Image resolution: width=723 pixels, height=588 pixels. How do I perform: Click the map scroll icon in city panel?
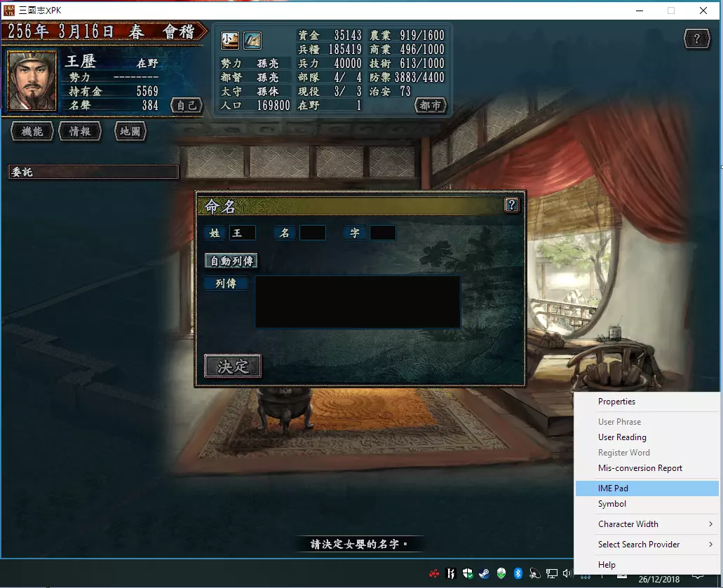pyautogui.click(x=252, y=41)
